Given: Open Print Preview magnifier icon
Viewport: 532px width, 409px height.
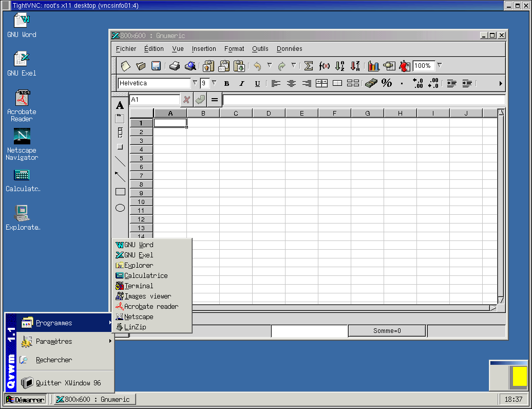Looking at the screenshot, I should pyautogui.click(x=190, y=66).
